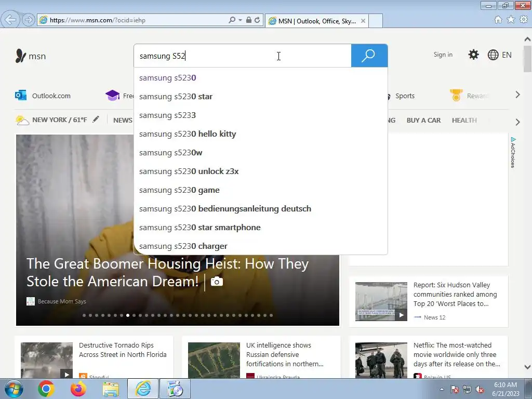Select suggestion samsung s5230 unlock z3x

pos(261,171)
